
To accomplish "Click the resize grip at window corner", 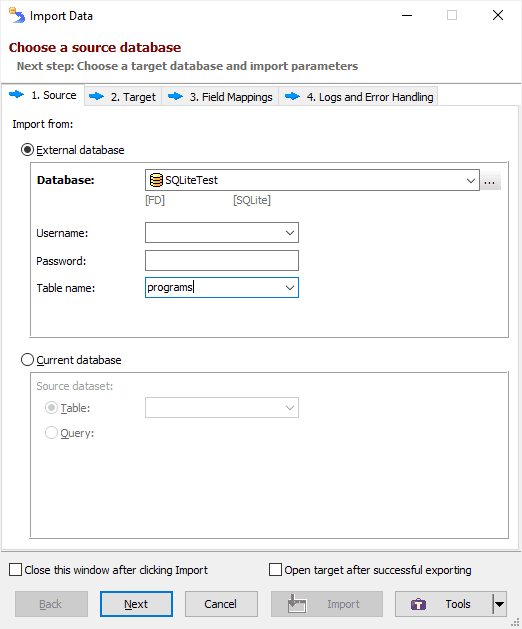I will pyautogui.click(x=515, y=622).
